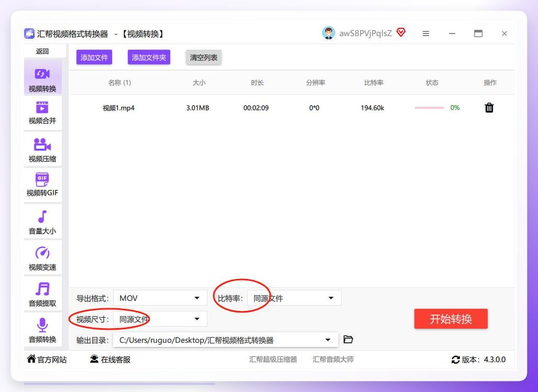Viewport: 538px width, 392px height.
Task: Click the progress bar for 视频1.mp4
Action: coord(429,108)
